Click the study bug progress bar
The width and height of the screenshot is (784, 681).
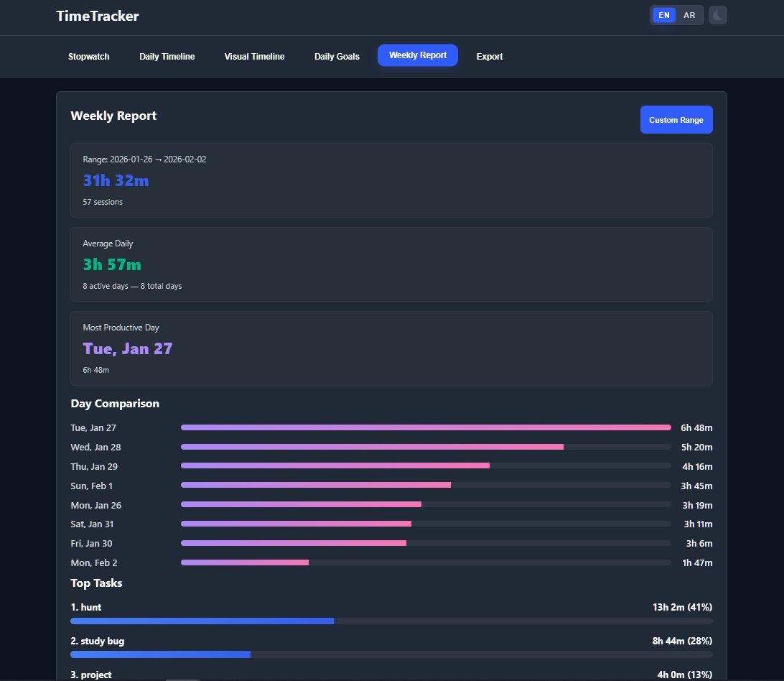tap(391, 654)
